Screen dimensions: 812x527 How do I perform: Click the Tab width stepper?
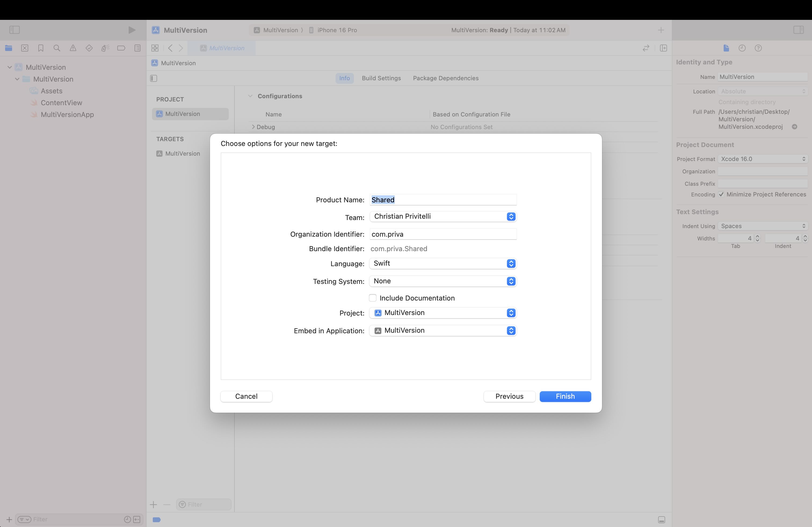click(x=757, y=238)
